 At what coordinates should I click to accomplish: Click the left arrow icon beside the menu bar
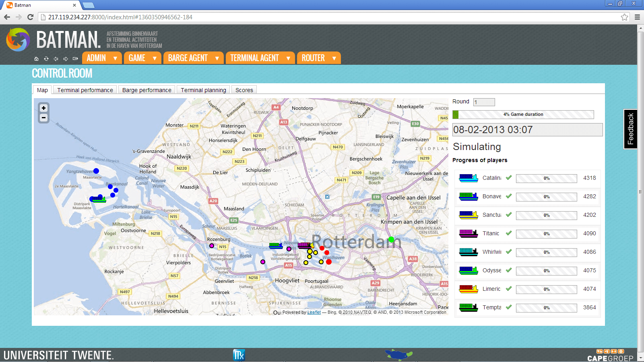pos(56,59)
